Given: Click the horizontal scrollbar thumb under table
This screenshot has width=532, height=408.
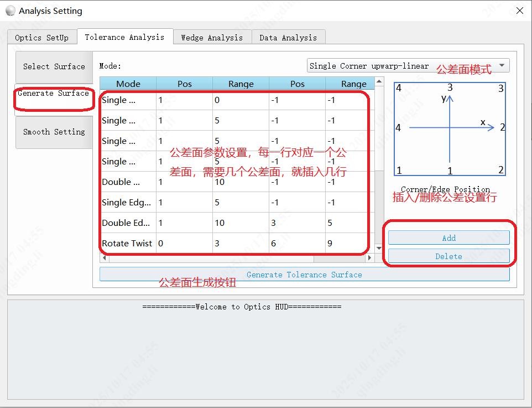Looking at the screenshot, I should point(211,258).
